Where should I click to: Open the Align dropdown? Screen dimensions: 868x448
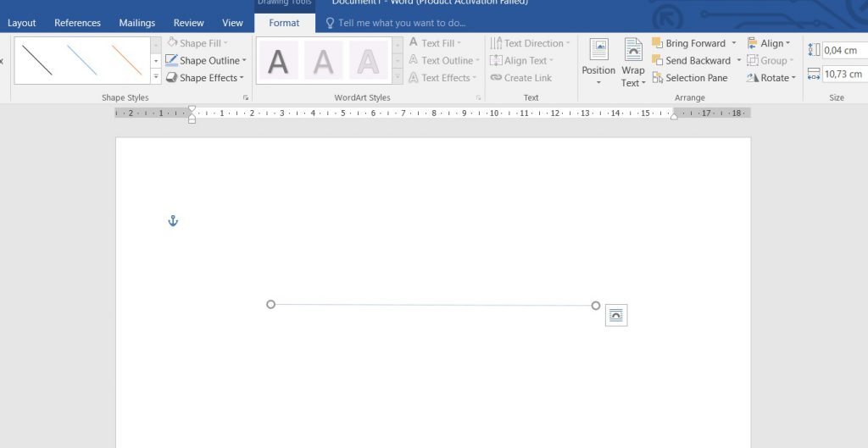pyautogui.click(x=768, y=43)
